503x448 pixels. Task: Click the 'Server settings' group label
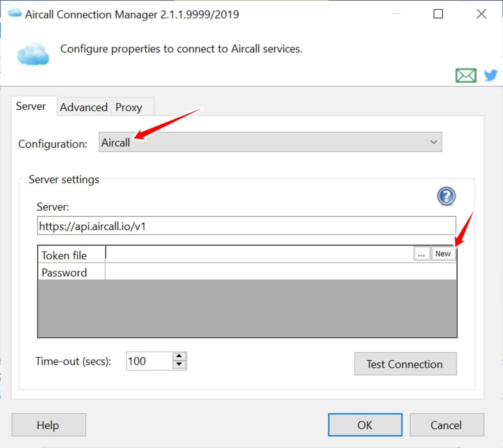tap(64, 179)
